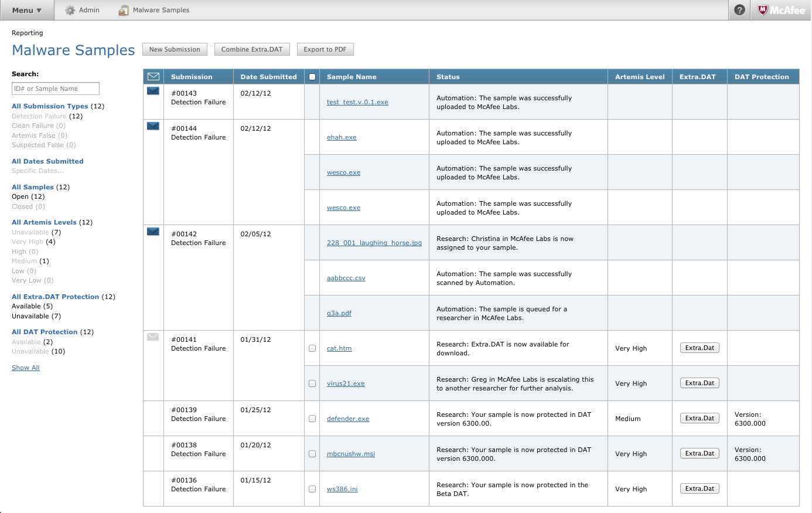Viewport: 812px width, 513px height.
Task: Open message envelope for submission #00143
Action: point(153,91)
